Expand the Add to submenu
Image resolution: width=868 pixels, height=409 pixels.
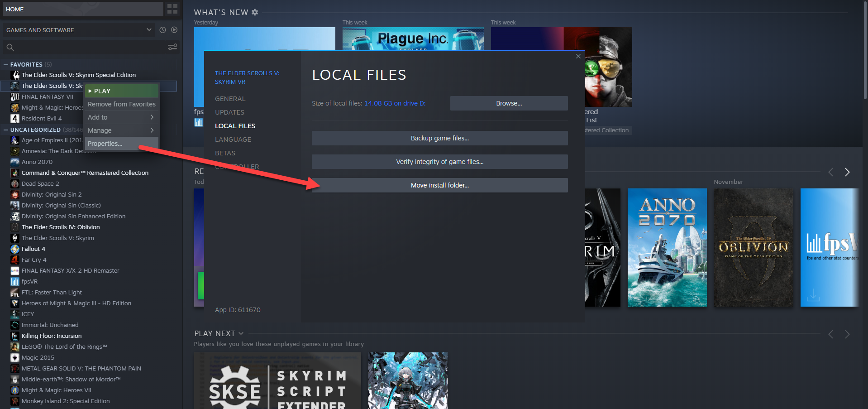click(121, 117)
